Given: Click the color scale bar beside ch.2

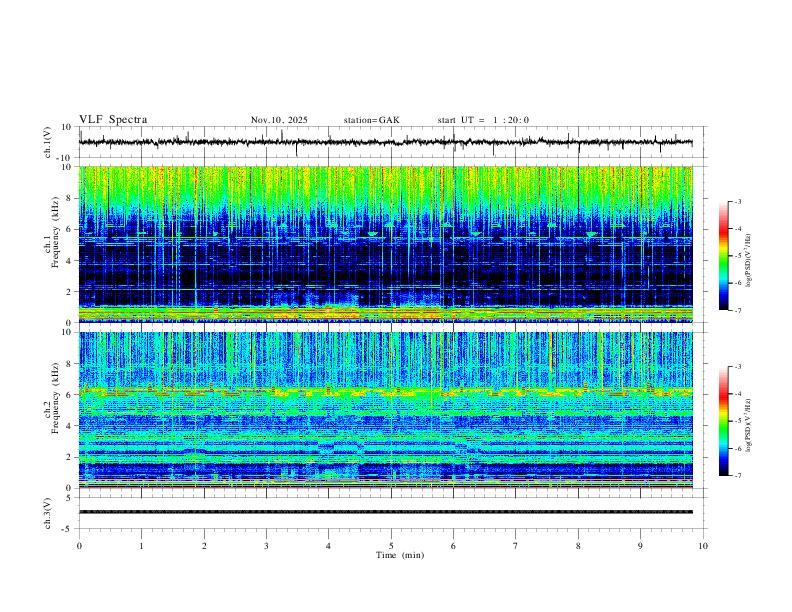Looking at the screenshot, I should (723, 421).
